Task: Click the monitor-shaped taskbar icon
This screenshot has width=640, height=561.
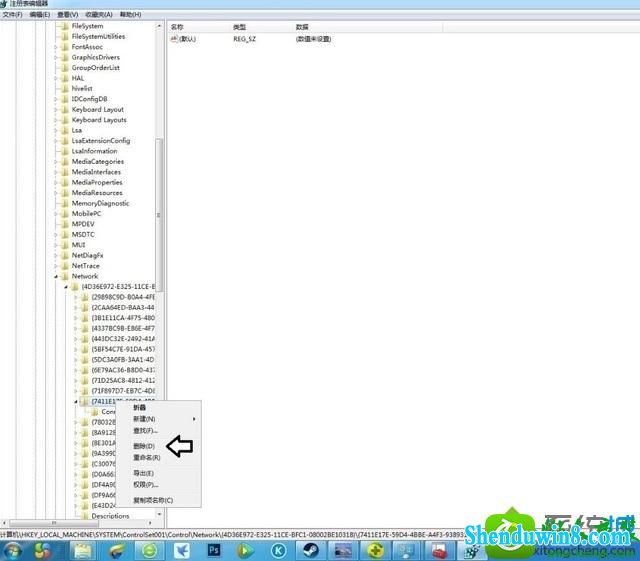Action: (407, 551)
